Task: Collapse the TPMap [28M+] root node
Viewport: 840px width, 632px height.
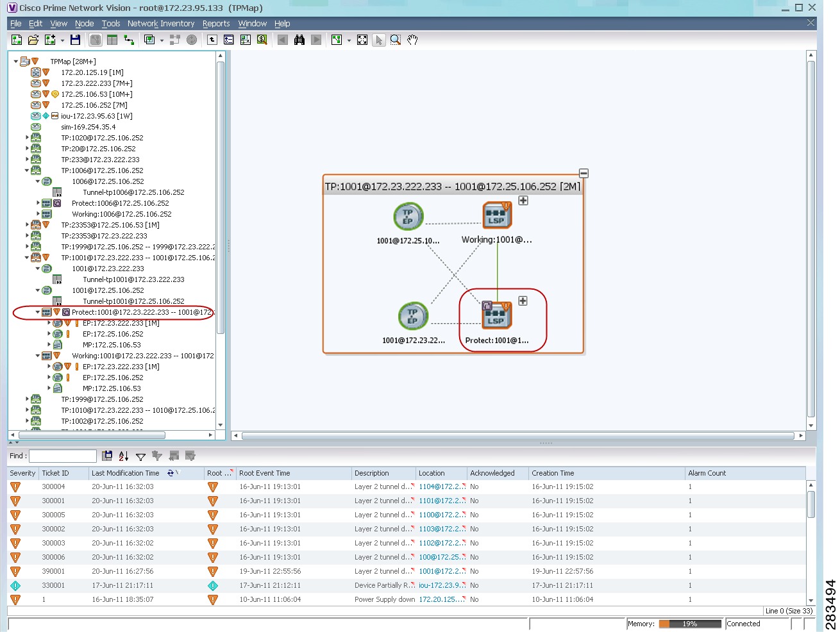Action: 15,62
